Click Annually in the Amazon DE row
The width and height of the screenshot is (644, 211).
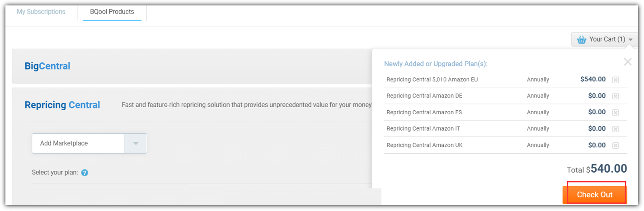[538, 96]
